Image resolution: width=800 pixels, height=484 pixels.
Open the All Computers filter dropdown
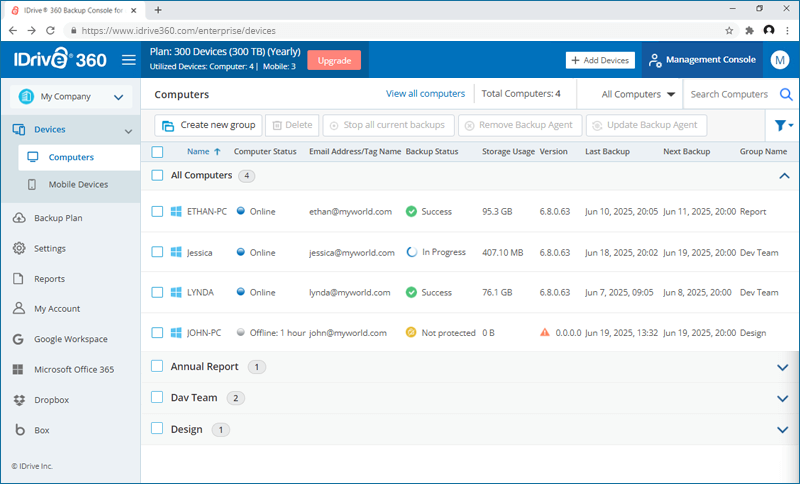[638, 95]
